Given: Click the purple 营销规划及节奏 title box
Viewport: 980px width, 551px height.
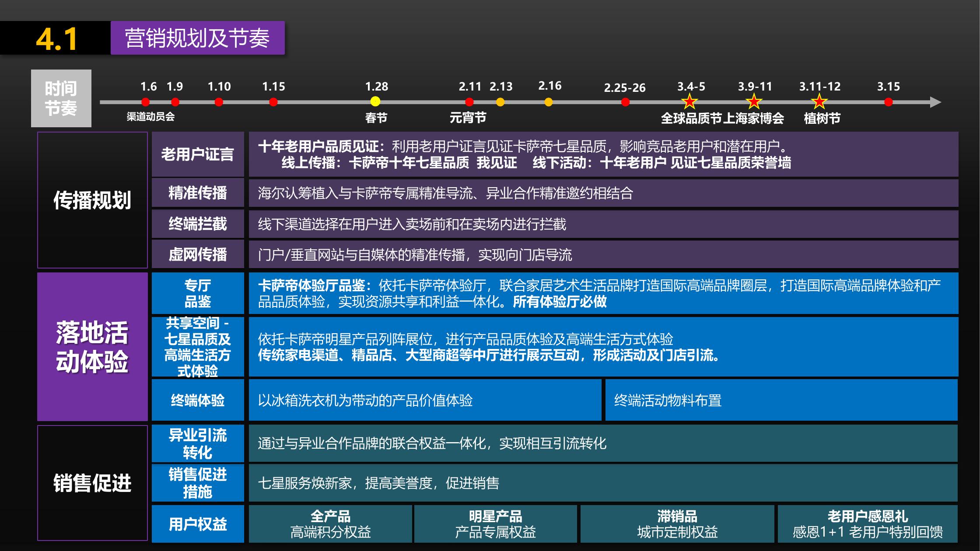Looking at the screenshot, I should pos(198,38).
